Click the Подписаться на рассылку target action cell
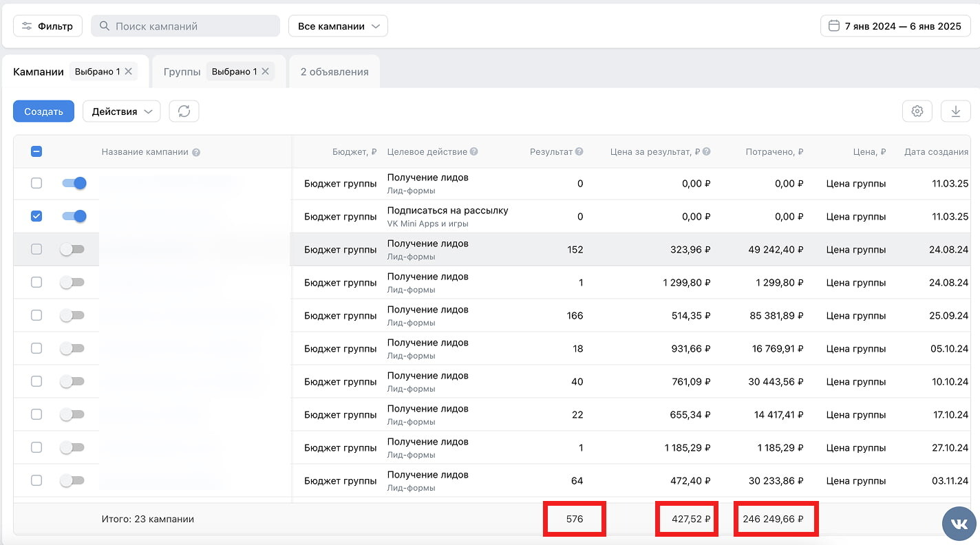The height and width of the screenshot is (545, 980). 448,211
